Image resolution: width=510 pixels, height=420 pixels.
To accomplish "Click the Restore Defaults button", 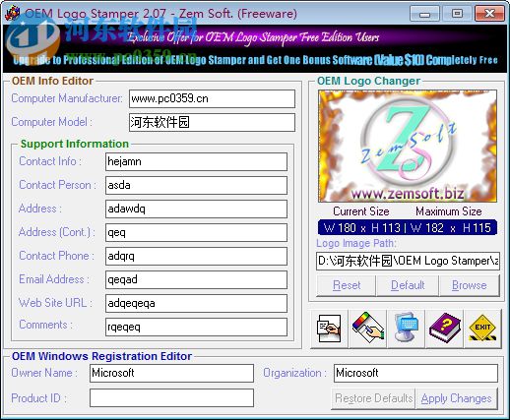I will coord(373,398).
